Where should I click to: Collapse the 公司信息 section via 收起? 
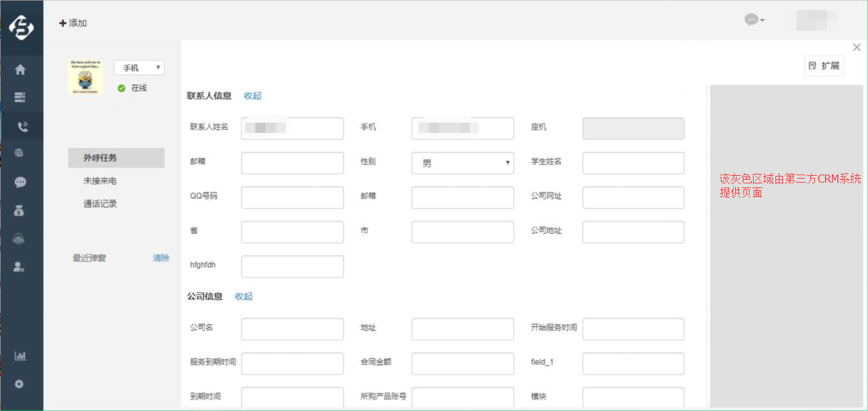[x=244, y=296]
